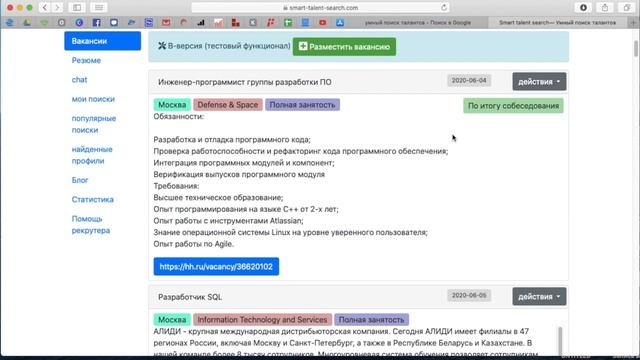This screenshot has width=640, height=360.
Task: Click the reader lines button in toolbar
Action: [98, 7]
